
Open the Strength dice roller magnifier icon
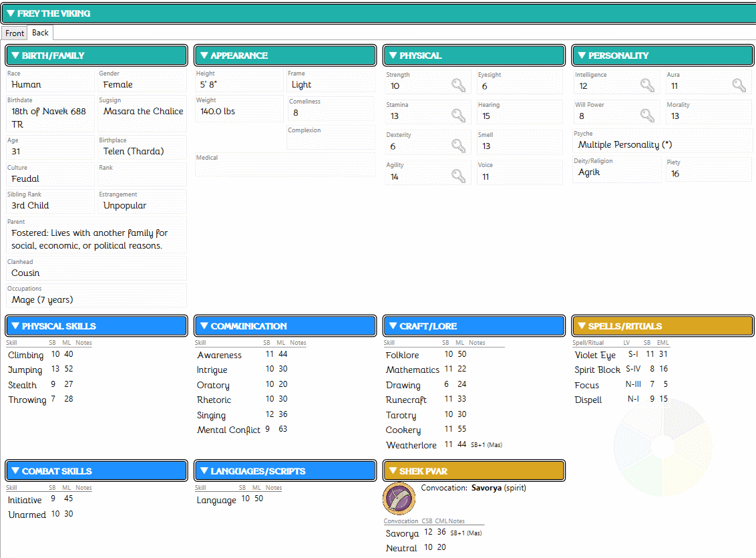(458, 85)
